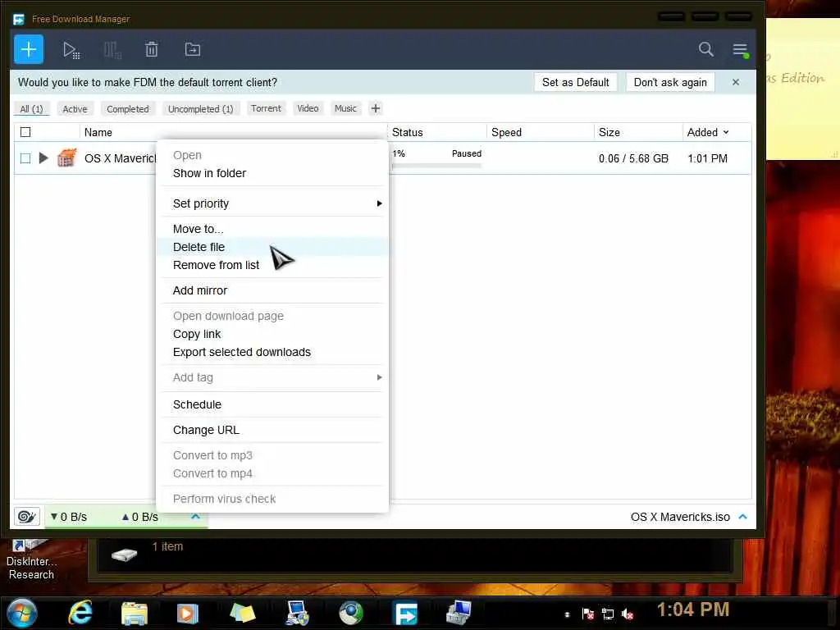The height and width of the screenshot is (630, 840).
Task: Click the pause all downloads toolbar icon
Action: (x=112, y=50)
